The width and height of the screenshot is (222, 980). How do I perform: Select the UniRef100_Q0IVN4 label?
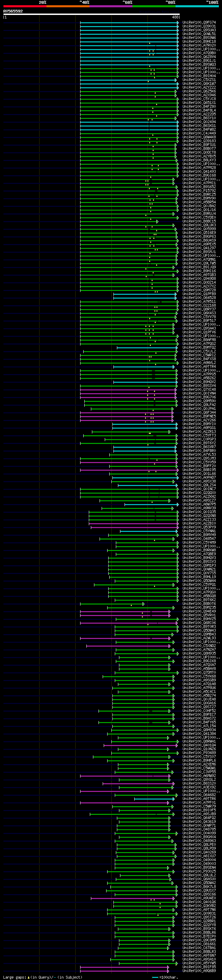(199, 394)
